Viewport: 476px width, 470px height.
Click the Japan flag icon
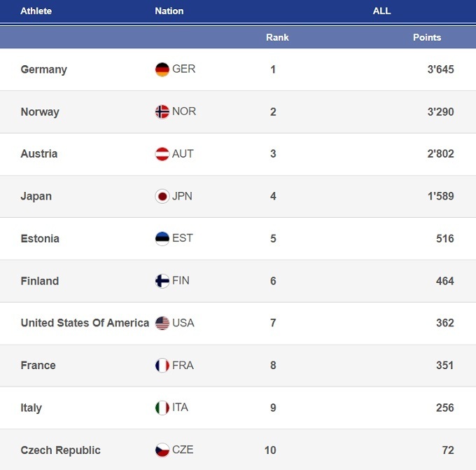[x=162, y=196]
